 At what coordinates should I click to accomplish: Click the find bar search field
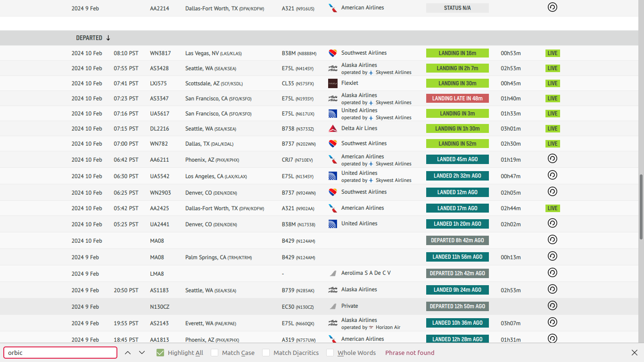pos(60,353)
